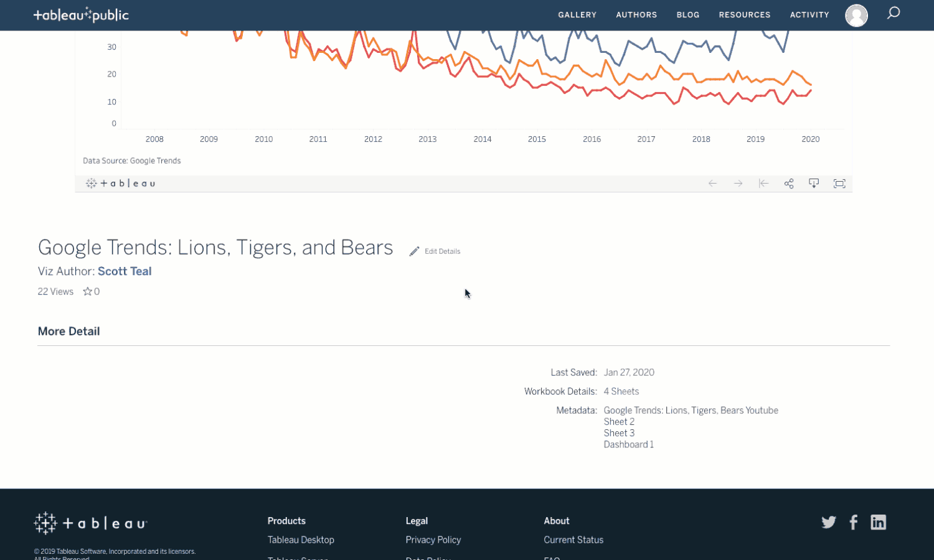Favorite the viz with the star icon

(x=88, y=291)
